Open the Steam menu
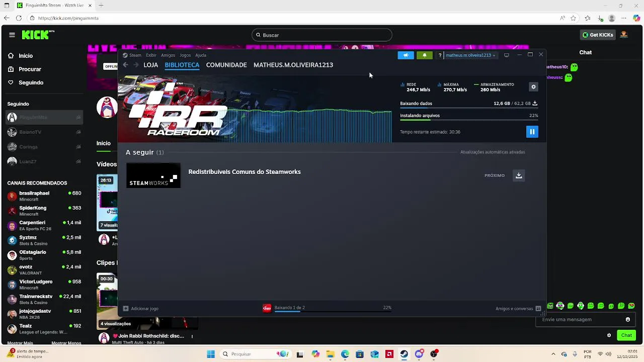The height and width of the screenshot is (362, 644). click(x=132, y=55)
